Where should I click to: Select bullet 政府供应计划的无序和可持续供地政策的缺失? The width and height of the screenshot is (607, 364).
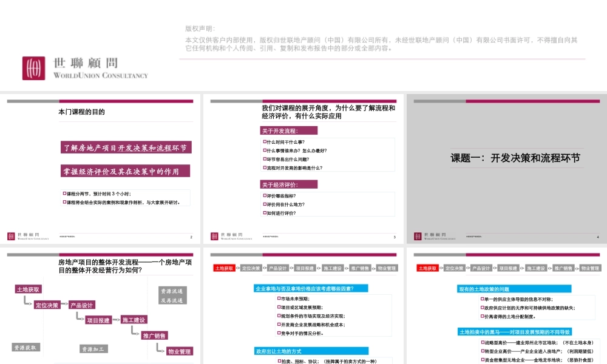point(528,308)
